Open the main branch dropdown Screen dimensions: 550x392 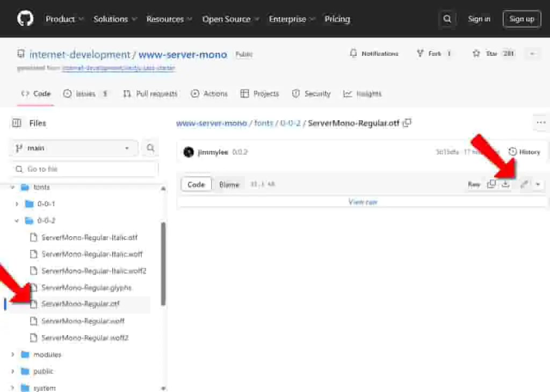(73, 148)
